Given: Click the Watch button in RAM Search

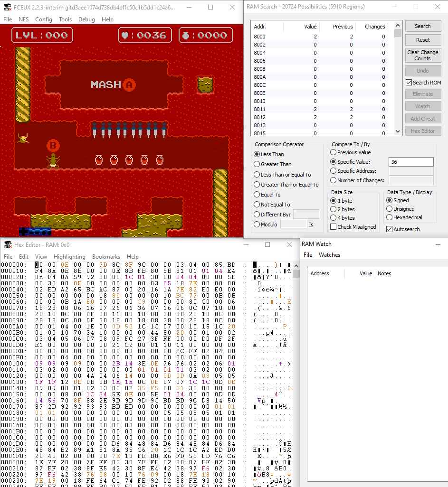Looking at the screenshot, I should (423, 106).
